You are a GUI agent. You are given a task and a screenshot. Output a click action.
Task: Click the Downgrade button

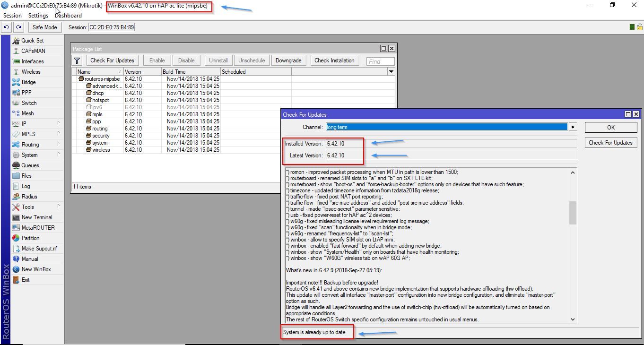tap(288, 60)
